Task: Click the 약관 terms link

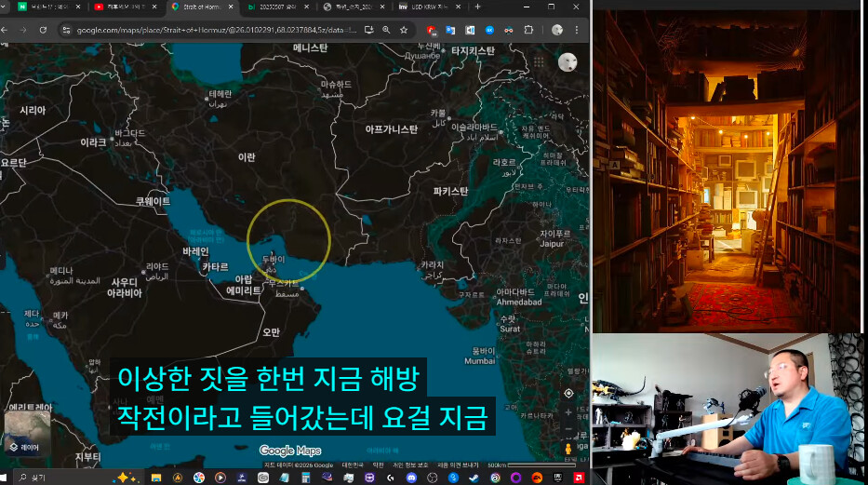Action: click(378, 465)
